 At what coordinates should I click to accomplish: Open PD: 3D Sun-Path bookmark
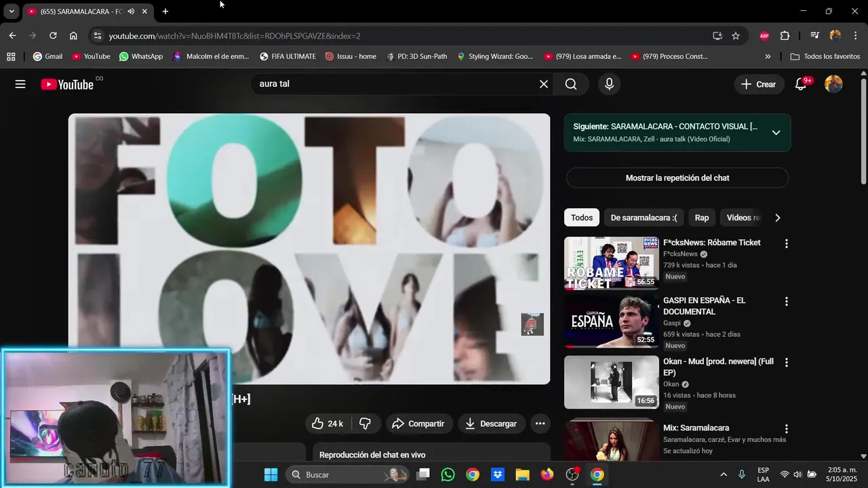[x=416, y=56]
